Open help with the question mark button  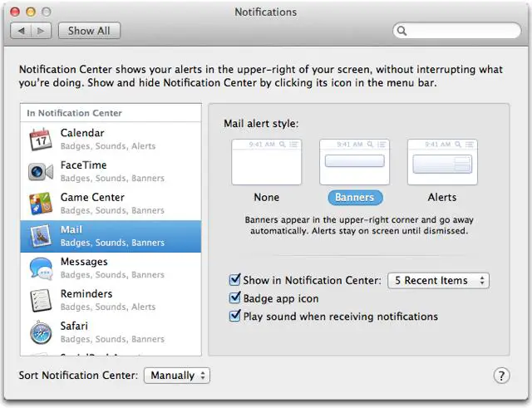click(501, 376)
